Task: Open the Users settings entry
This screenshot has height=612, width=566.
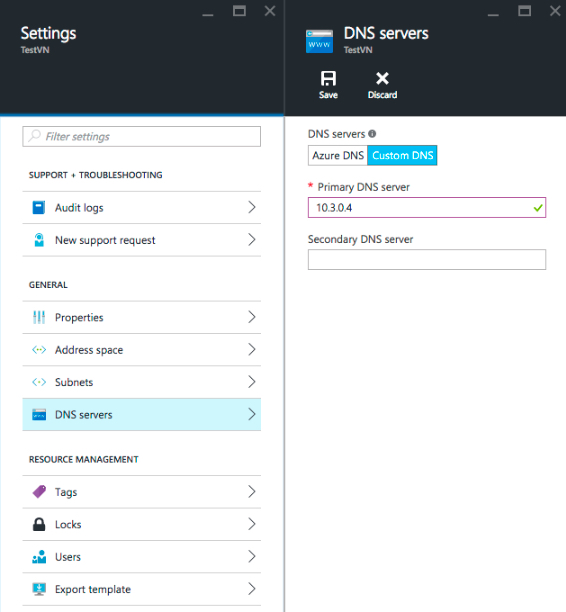Action: click(142, 557)
